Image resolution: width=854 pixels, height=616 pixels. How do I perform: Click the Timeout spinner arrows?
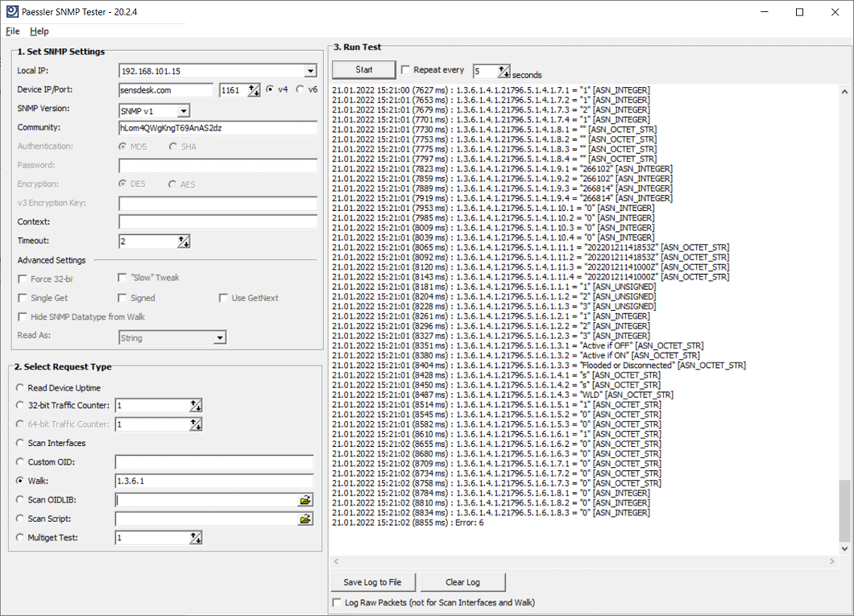tap(184, 241)
